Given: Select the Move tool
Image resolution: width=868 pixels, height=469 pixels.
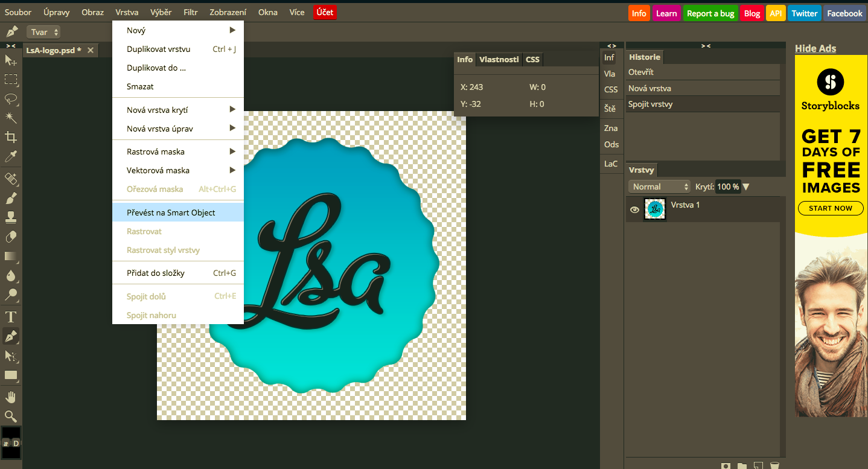Looking at the screenshot, I should 10,61.
